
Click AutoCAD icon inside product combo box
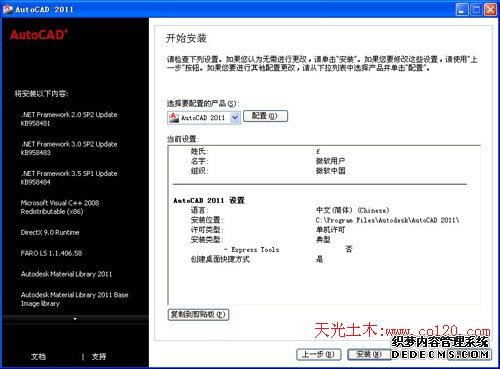click(x=174, y=118)
